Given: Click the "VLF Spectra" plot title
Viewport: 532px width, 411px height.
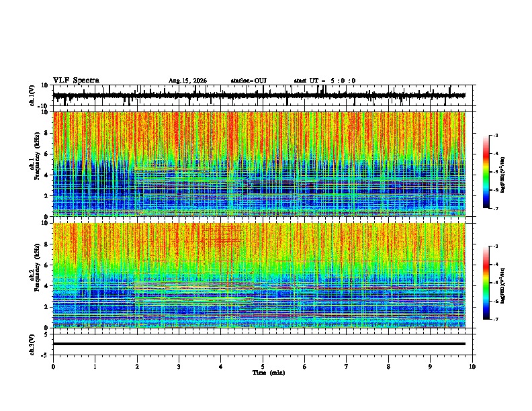Looking at the screenshot, I should point(76,81).
